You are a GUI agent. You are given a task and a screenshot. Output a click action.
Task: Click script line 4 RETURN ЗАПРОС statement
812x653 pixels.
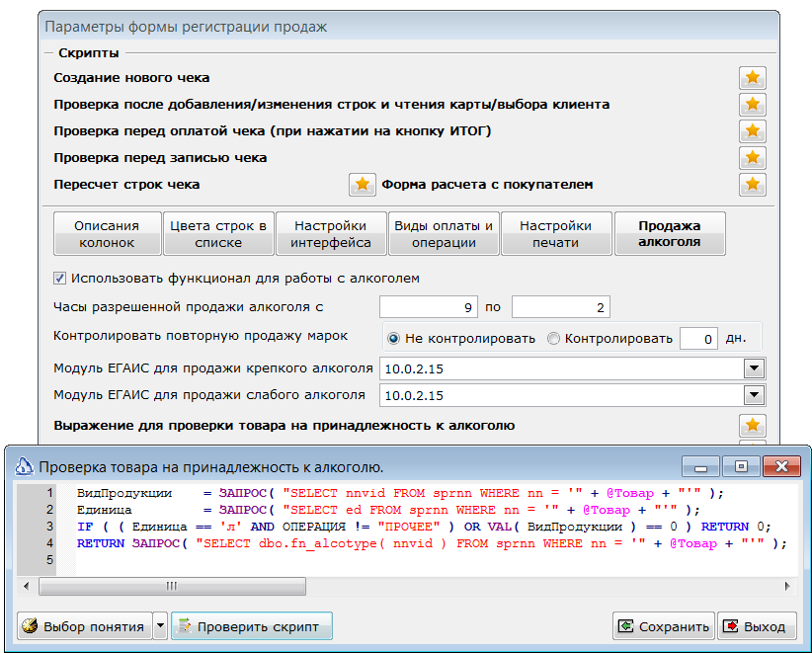pyautogui.click(x=432, y=543)
